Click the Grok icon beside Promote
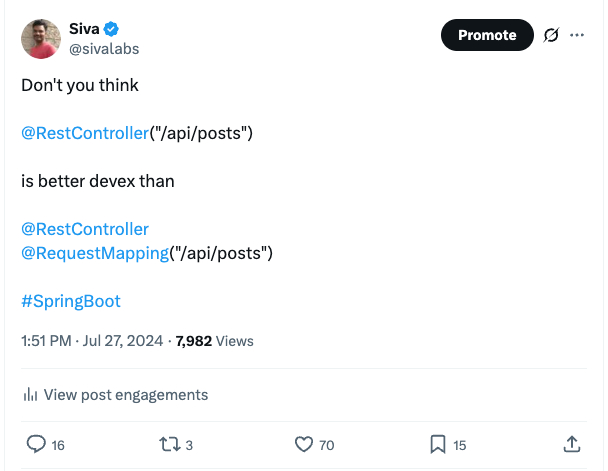 pos(549,35)
